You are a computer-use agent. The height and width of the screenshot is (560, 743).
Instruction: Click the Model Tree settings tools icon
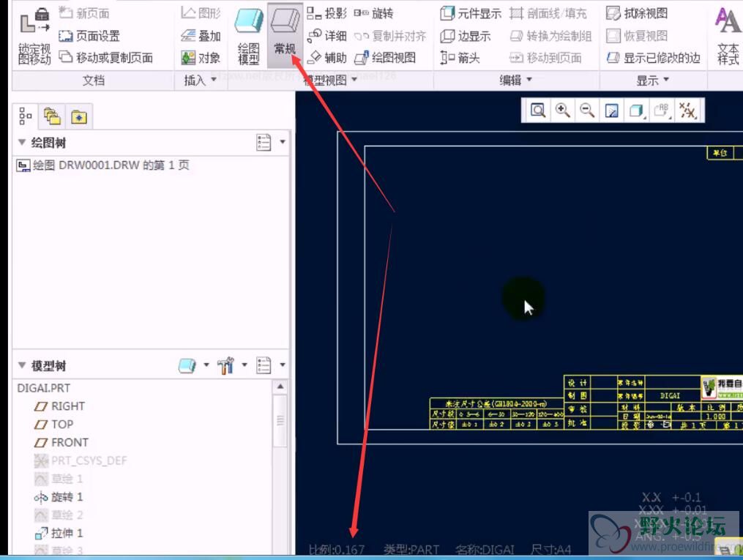tap(225, 365)
